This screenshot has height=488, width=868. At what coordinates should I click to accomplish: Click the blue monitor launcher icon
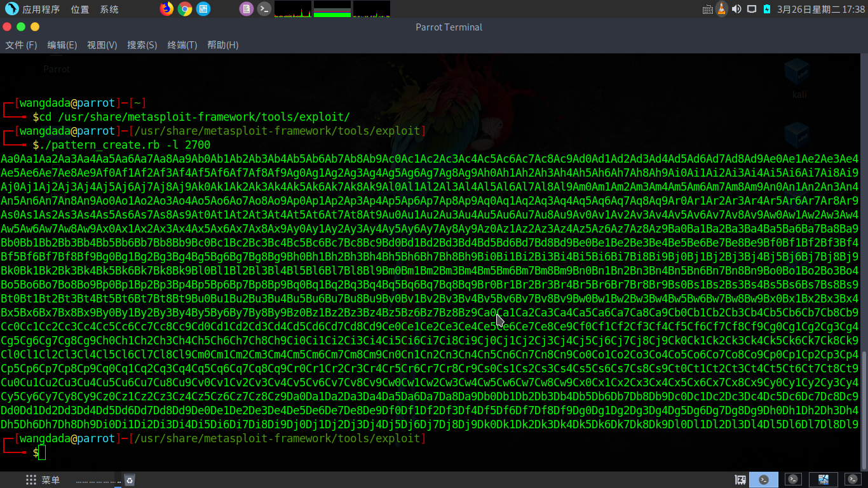point(203,9)
